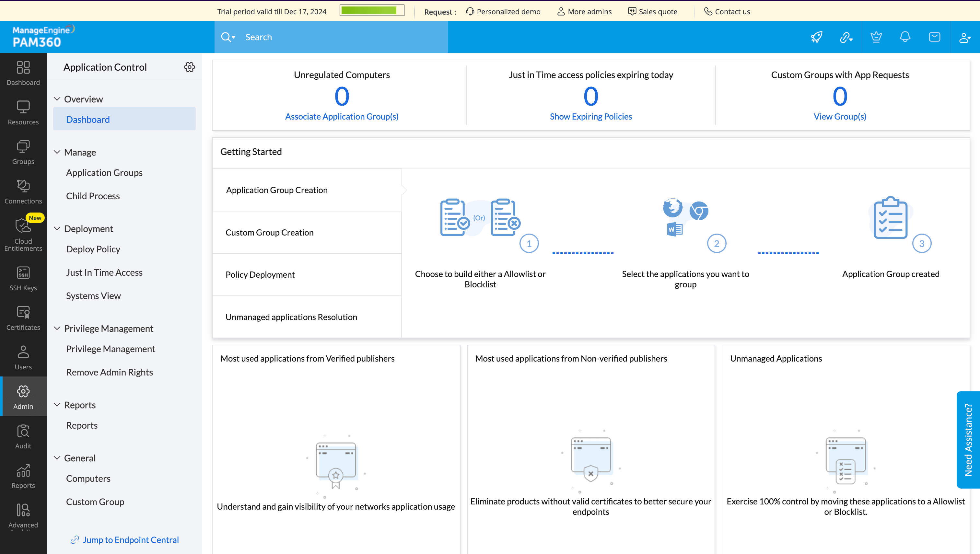Screen dimensions: 980x554
Task: Open the Dashboard sidebar icon
Action: 23,72
